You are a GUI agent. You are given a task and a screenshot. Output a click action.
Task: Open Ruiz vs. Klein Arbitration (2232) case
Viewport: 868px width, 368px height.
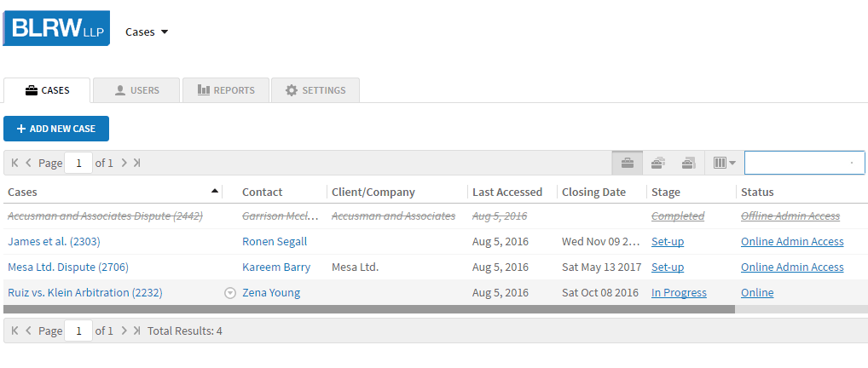pos(85,292)
